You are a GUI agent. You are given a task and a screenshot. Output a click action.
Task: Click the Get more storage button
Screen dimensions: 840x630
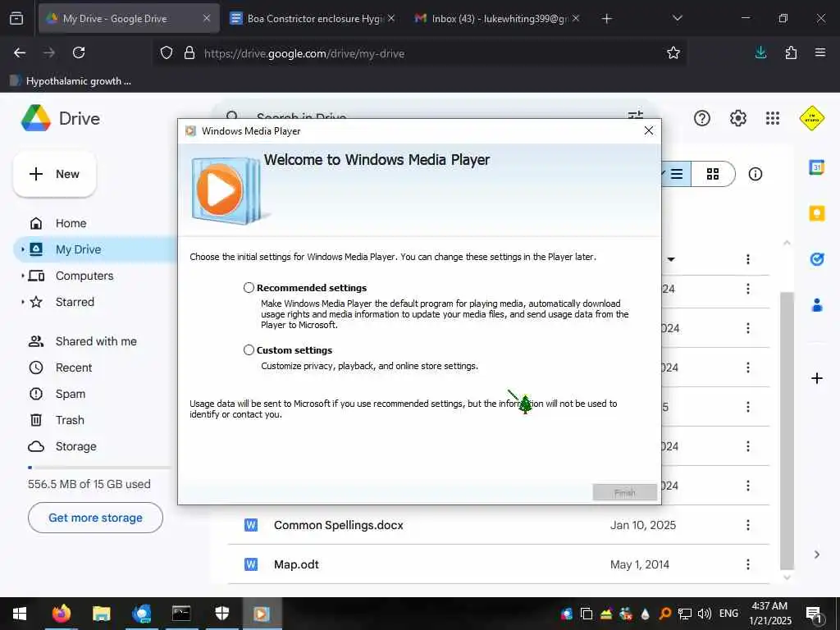(x=95, y=518)
